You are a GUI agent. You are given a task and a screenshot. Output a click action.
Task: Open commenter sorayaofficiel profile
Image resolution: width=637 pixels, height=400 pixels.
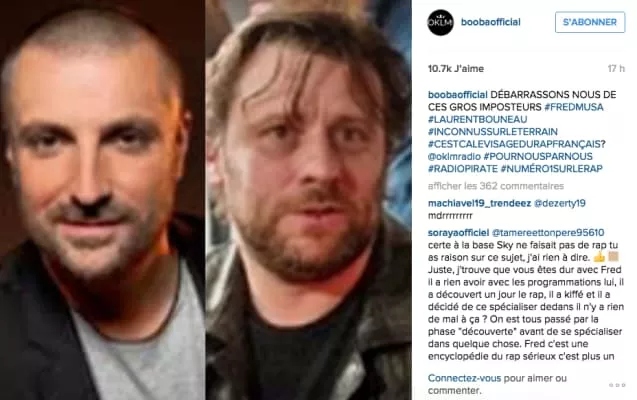pos(458,233)
